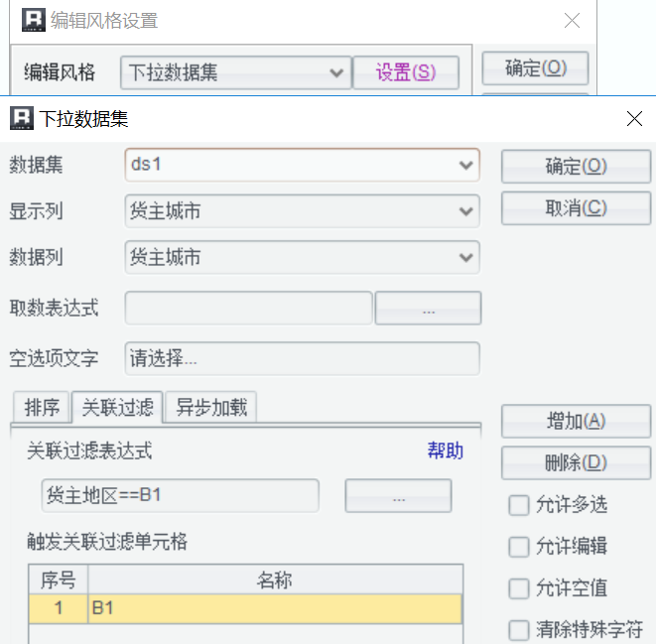
Task: Enable the 允许多选 checkbox
Action: coord(519,505)
